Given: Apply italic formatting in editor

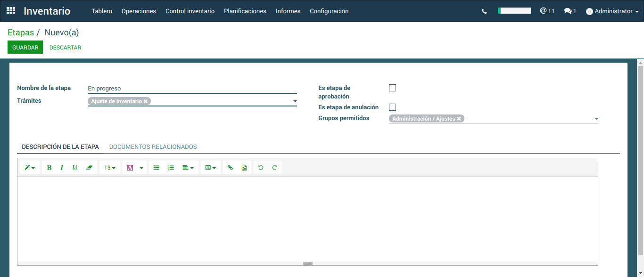Looking at the screenshot, I should pyautogui.click(x=62, y=168).
